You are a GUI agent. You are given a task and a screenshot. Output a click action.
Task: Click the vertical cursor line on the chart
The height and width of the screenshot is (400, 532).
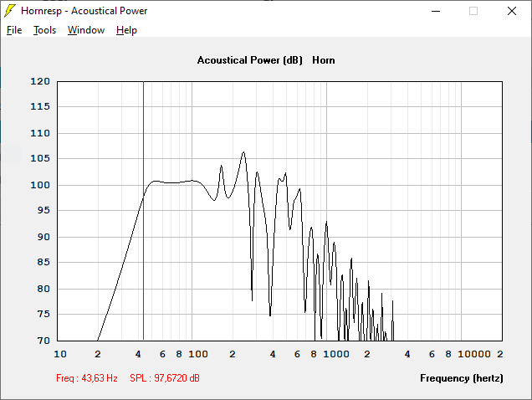(143, 251)
